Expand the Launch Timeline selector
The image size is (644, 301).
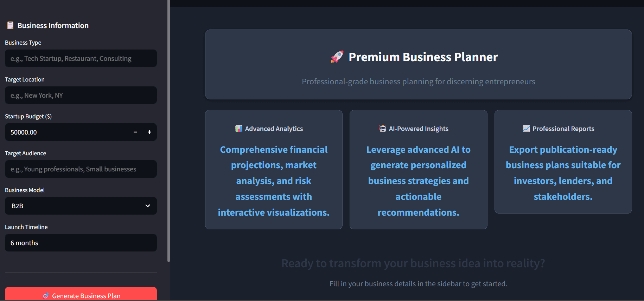[x=81, y=243]
